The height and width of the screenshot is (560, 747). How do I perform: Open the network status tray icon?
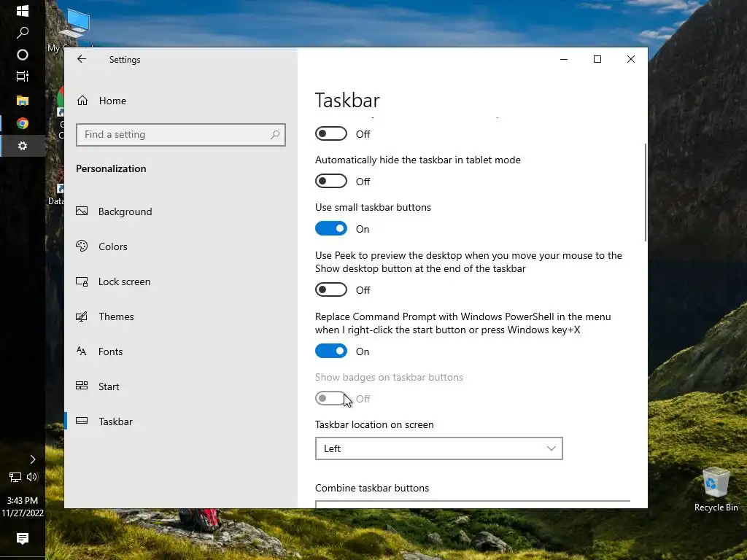(x=15, y=477)
